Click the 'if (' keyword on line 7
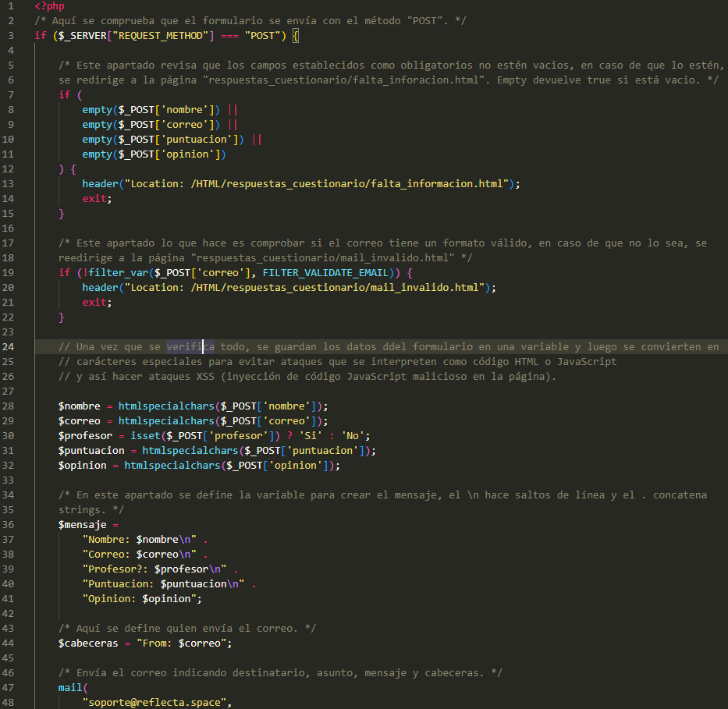Viewport: 728px width, 709px height. [70, 95]
